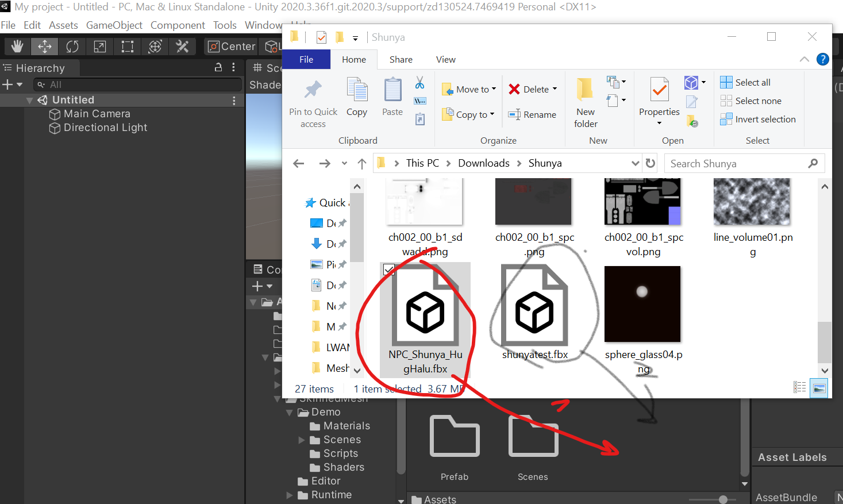843x504 pixels.
Task: Open the File tab in Explorer ribbon
Action: pos(306,59)
